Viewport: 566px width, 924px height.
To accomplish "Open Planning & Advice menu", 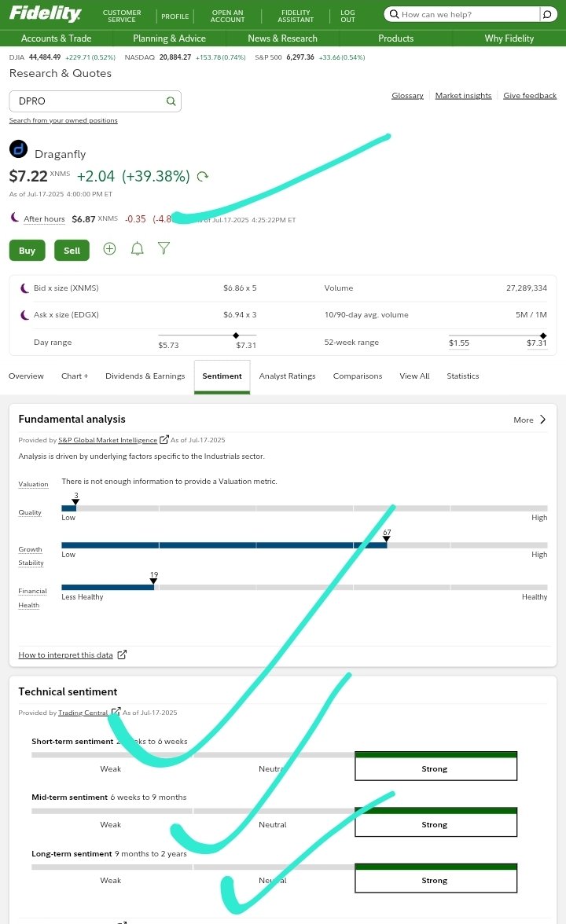I will 169,38.
